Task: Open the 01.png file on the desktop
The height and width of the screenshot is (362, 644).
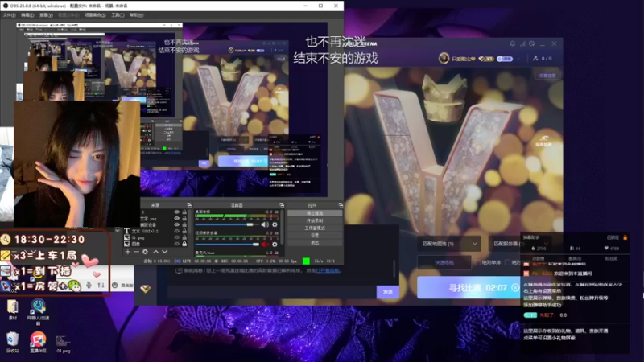Action: point(64,344)
